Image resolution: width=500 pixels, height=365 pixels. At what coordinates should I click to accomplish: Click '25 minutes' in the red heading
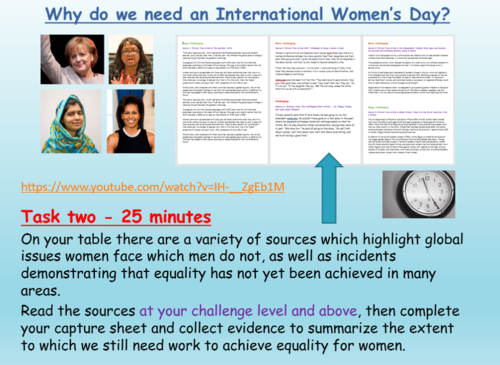click(166, 217)
